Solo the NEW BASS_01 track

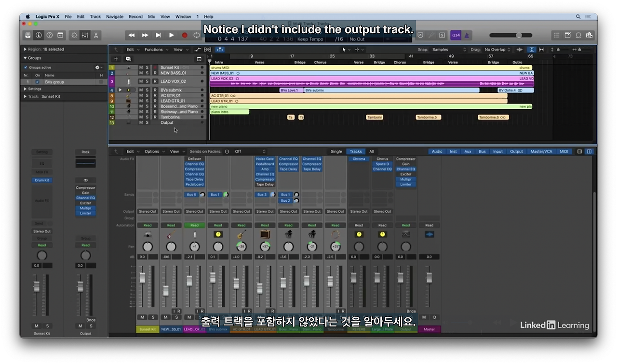[148, 73]
